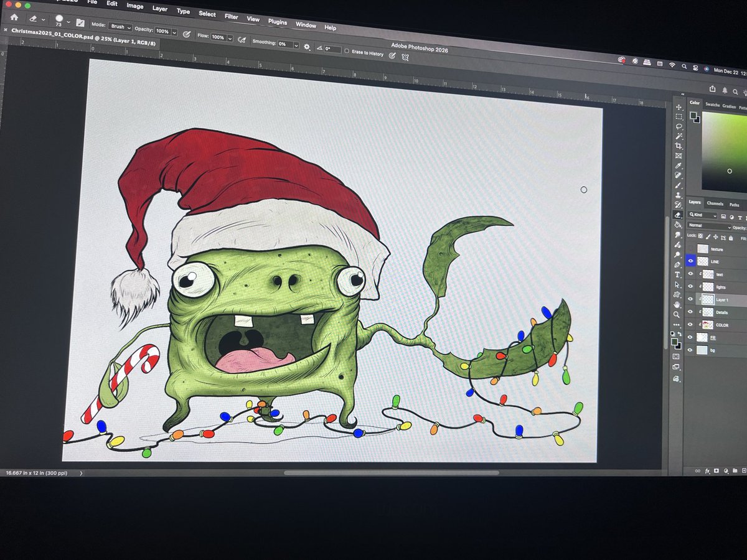Viewport: 747px width, 560px height.
Task: Hide the Details layer
Action: coord(690,312)
